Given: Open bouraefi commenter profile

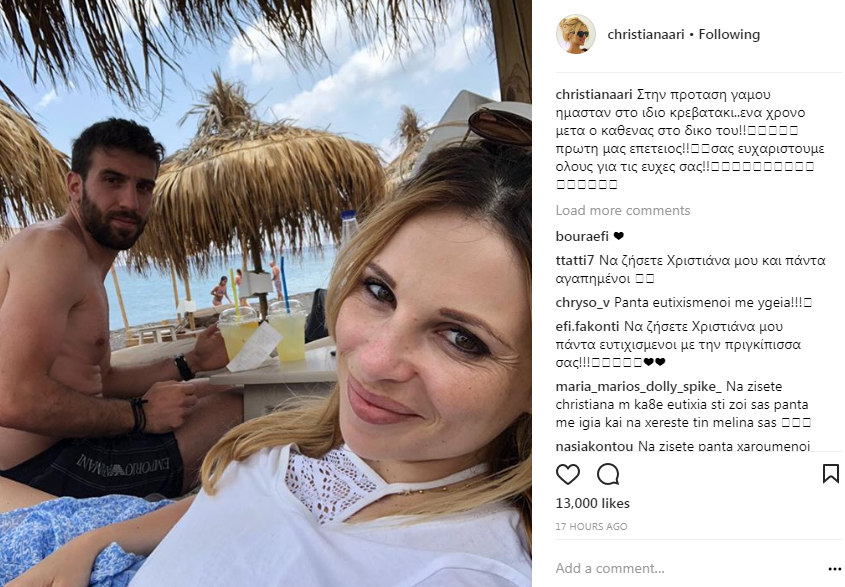Looking at the screenshot, I should (x=582, y=236).
